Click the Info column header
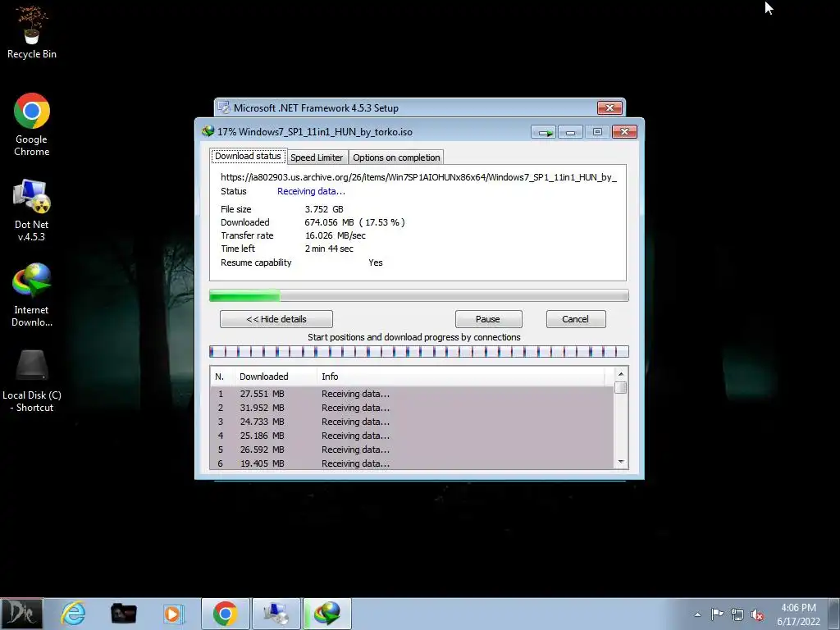Image resolution: width=840 pixels, height=630 pixels. pos(461,377)
